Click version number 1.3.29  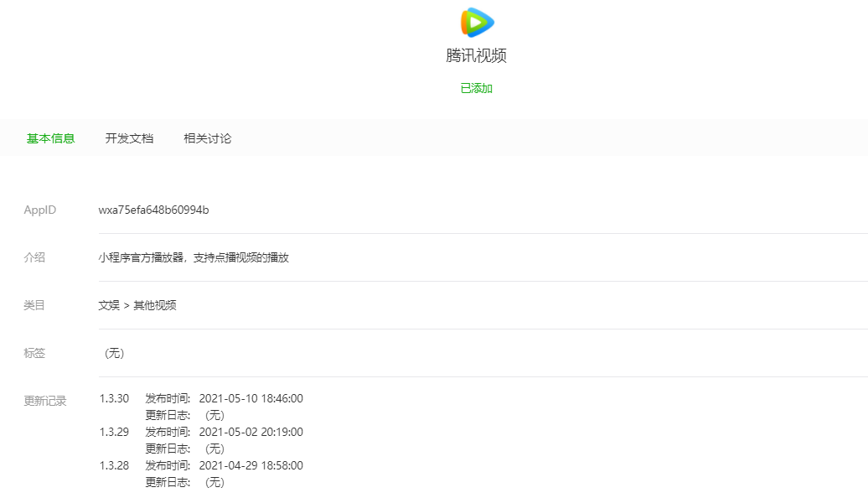tap(114, 432)
